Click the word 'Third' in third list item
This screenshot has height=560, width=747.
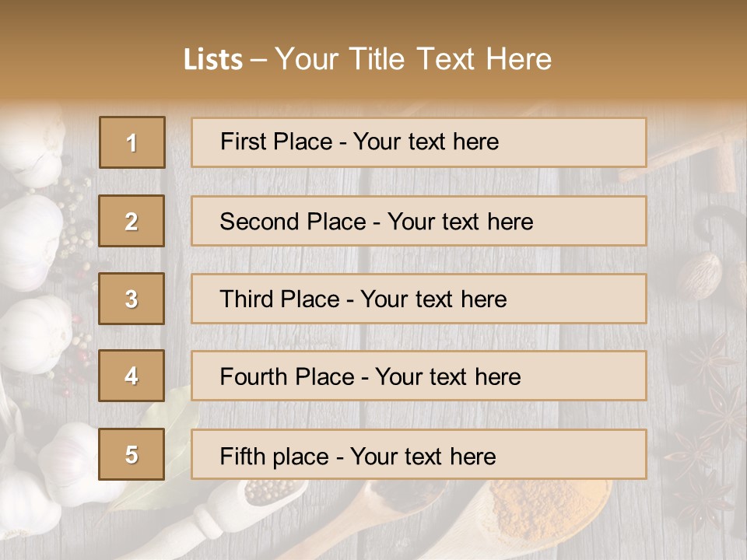coord(247,299)
